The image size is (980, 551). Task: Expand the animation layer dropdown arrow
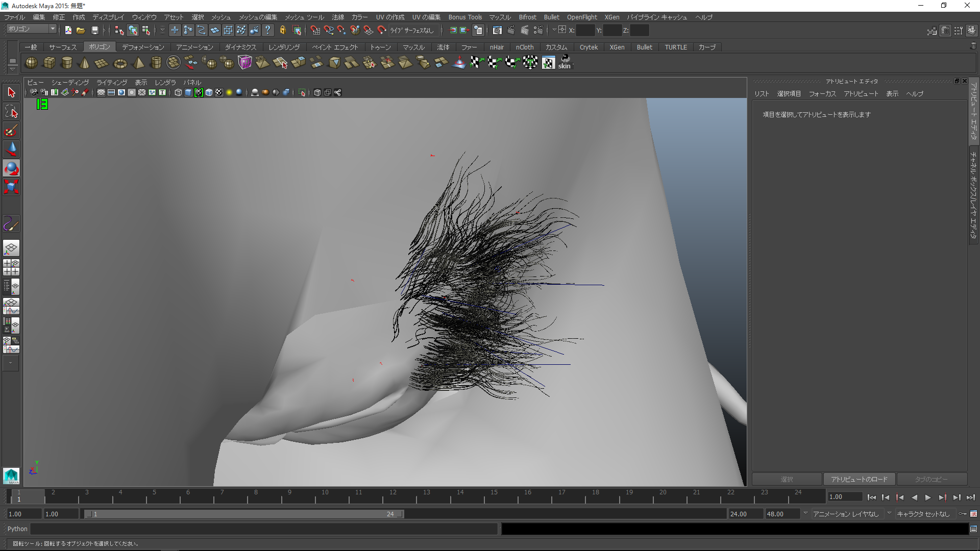click(805, 513)
